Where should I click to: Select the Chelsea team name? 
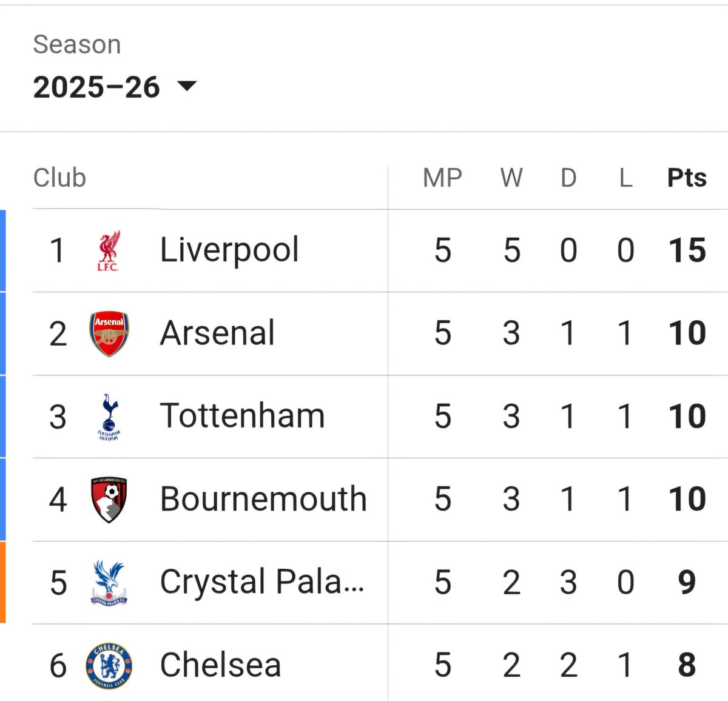[220, 665]
